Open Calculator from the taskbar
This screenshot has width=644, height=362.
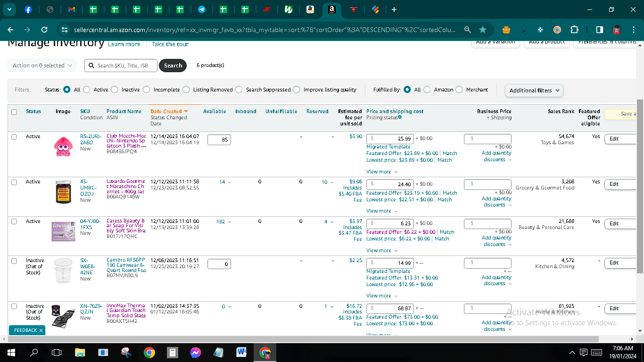point(173,352)
